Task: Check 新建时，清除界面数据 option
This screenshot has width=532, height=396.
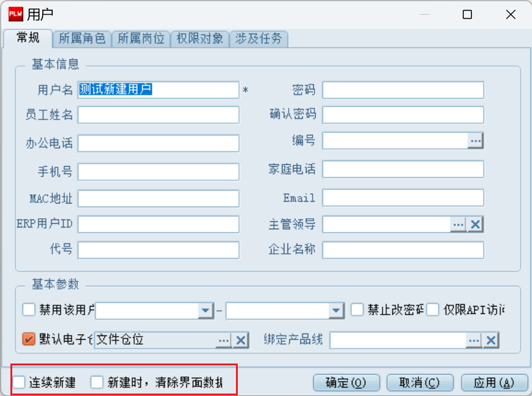Action: 97,382
